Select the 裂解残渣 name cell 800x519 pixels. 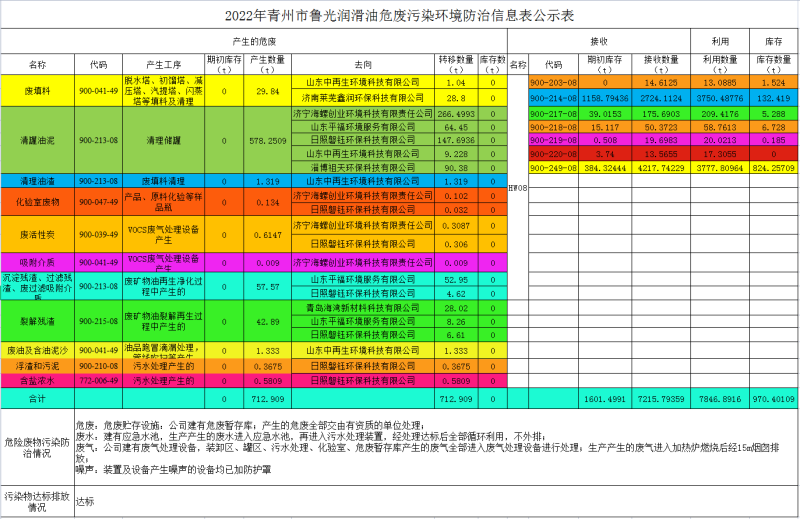point(37,322)
